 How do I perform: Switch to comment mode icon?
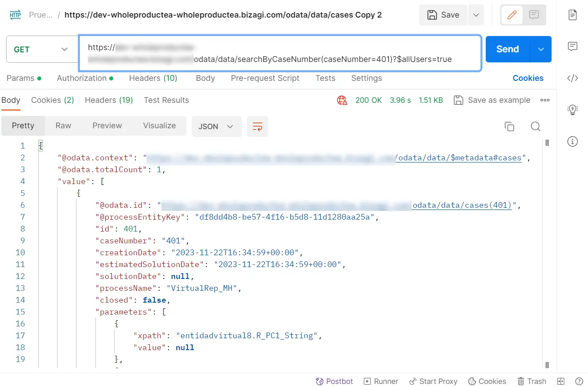pyautogui.click(x=534, y=15)
